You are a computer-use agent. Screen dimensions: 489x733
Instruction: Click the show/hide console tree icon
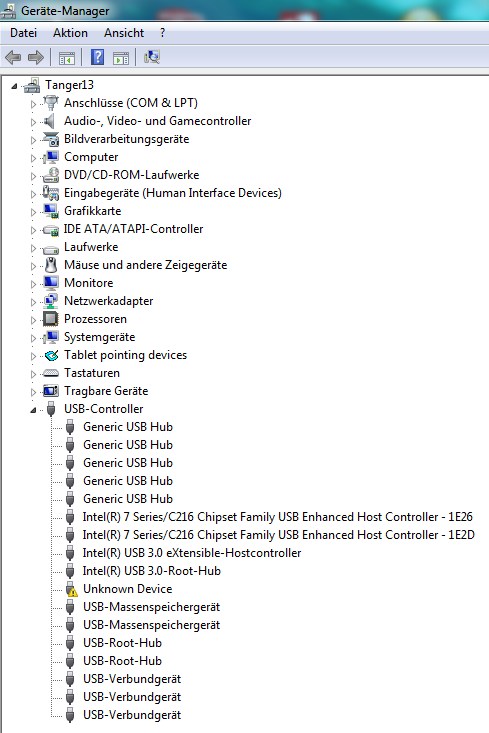pos(67,58)
